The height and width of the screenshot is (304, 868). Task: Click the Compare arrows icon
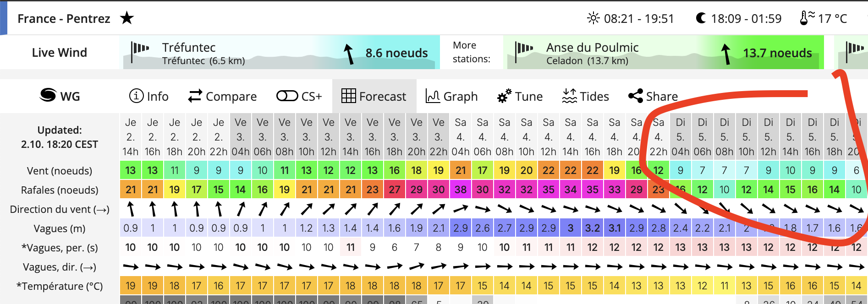pos(195,96)
